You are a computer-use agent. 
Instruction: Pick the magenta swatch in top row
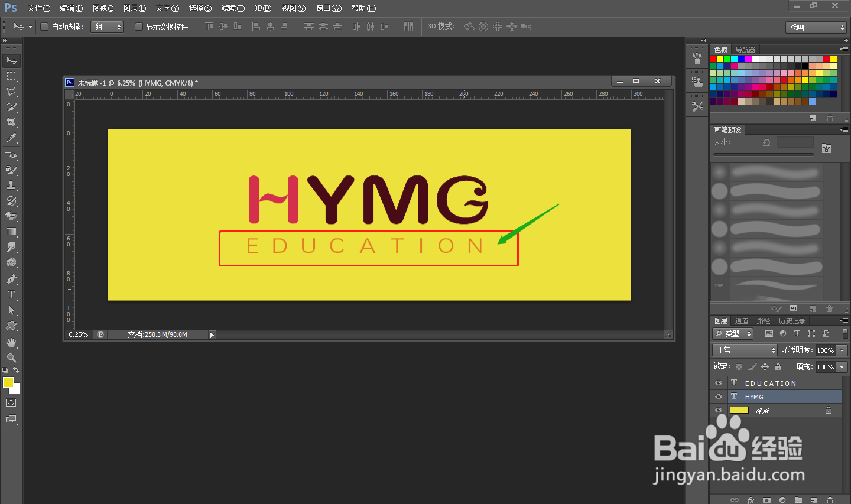tap(748, 59)
